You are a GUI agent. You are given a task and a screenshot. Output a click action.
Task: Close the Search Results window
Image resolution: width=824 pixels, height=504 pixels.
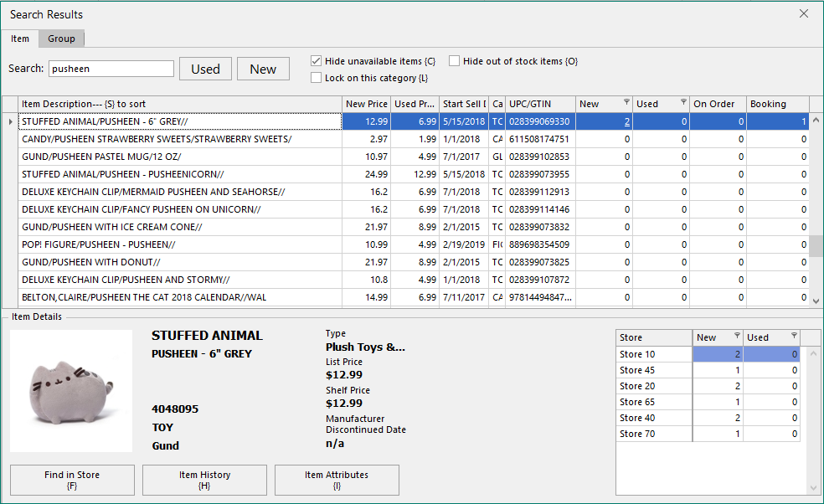pyautogui.click(x=804, y=13)
